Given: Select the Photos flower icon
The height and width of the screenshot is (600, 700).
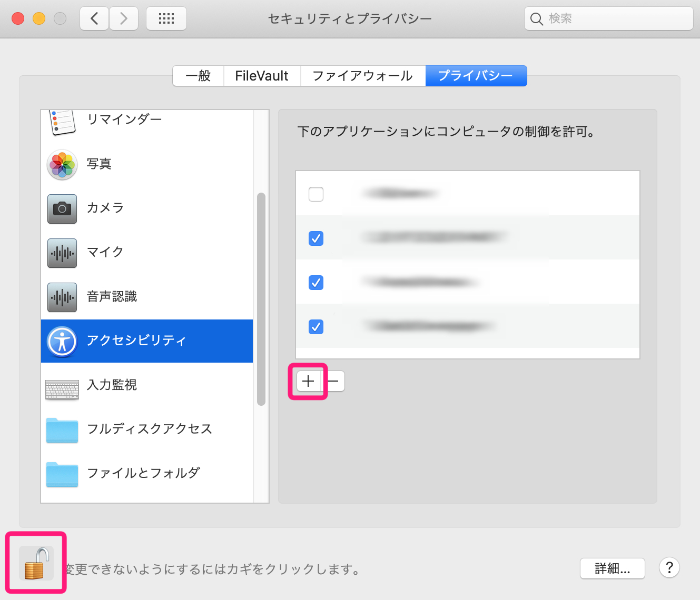Looking at the screenshot, I should (x=62, y=165).
